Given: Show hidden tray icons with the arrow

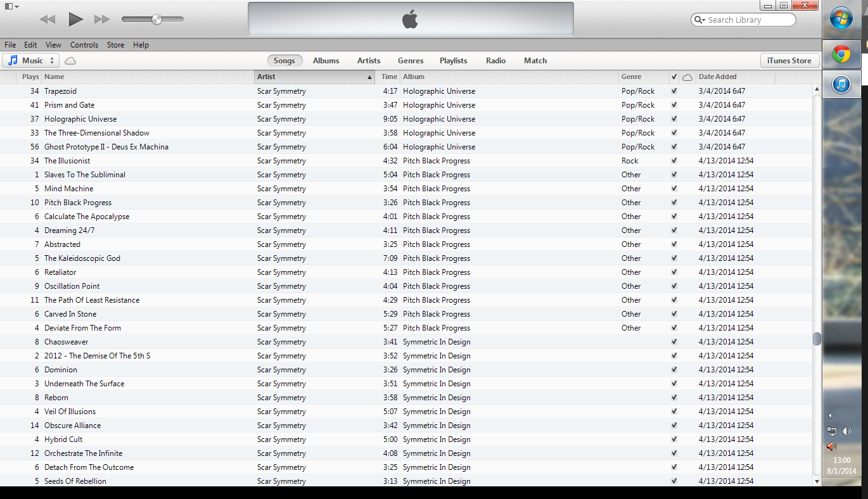Looking at the screenshot, I should pos(831,416).
